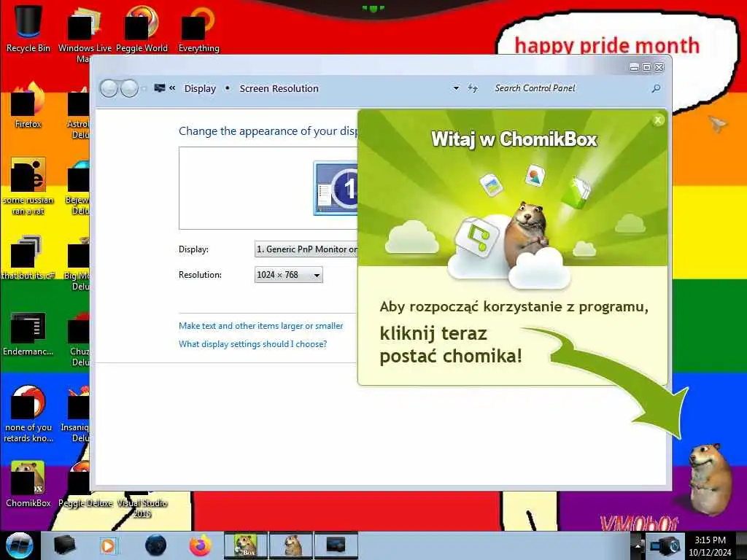Minimize the Screen Resolution window
The image size is (747, 560).
pyautogui.click(x=634, y=68)
